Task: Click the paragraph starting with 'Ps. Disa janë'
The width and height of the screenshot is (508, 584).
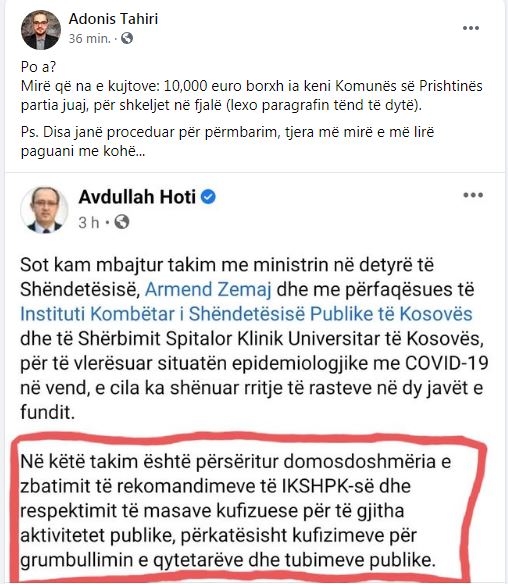Action: pyautogui.click(x=228, y=142)
